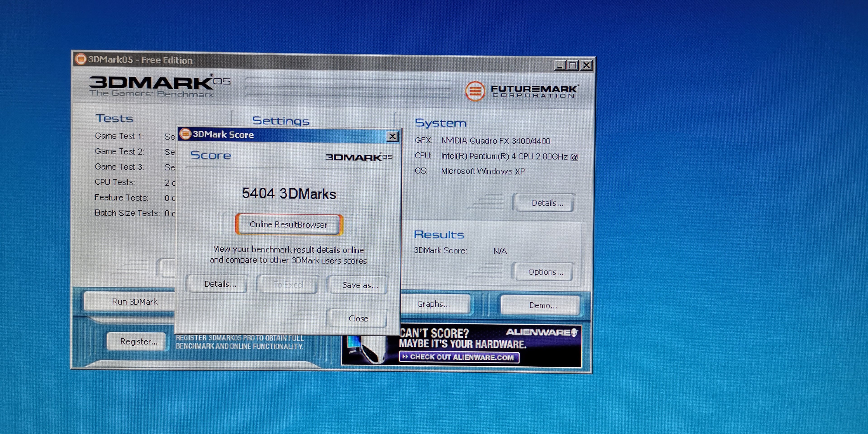Screen dimensions: 868x434
Task: Open the Online ResultBrowser
Action: tap(288, 224)
